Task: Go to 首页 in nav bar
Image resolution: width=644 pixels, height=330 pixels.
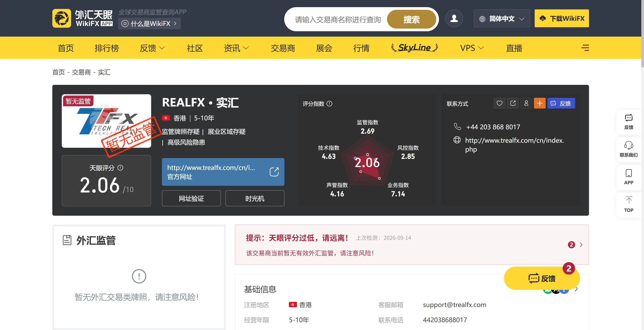Action: click(66, 48)
